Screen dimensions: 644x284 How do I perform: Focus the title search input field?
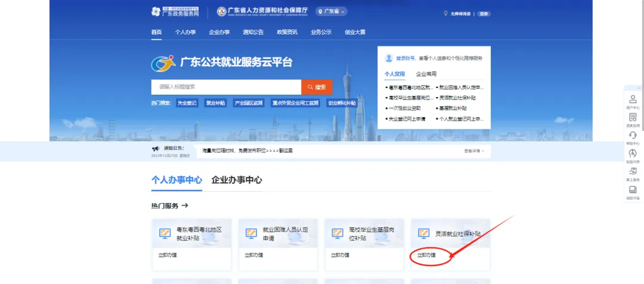pos(226,87)
